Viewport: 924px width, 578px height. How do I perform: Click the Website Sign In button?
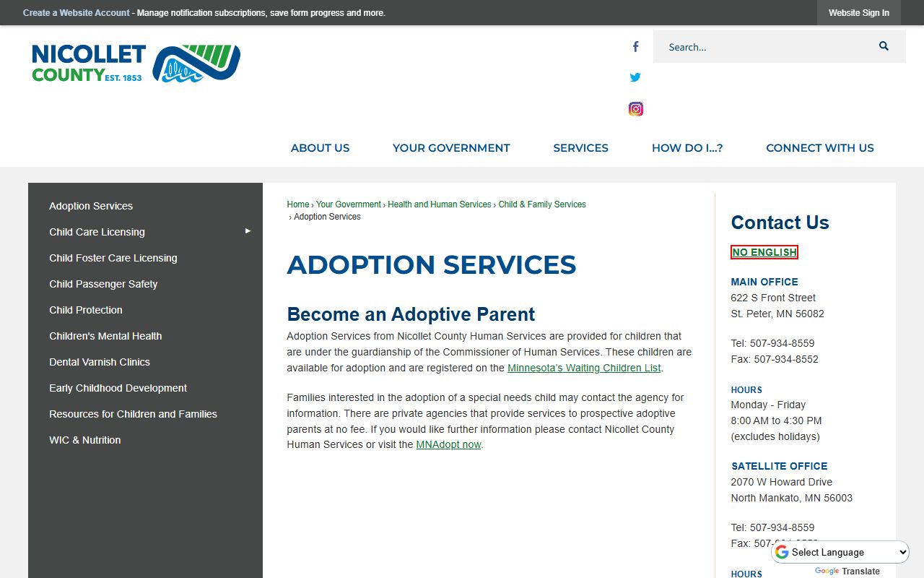tap(859, 13)
